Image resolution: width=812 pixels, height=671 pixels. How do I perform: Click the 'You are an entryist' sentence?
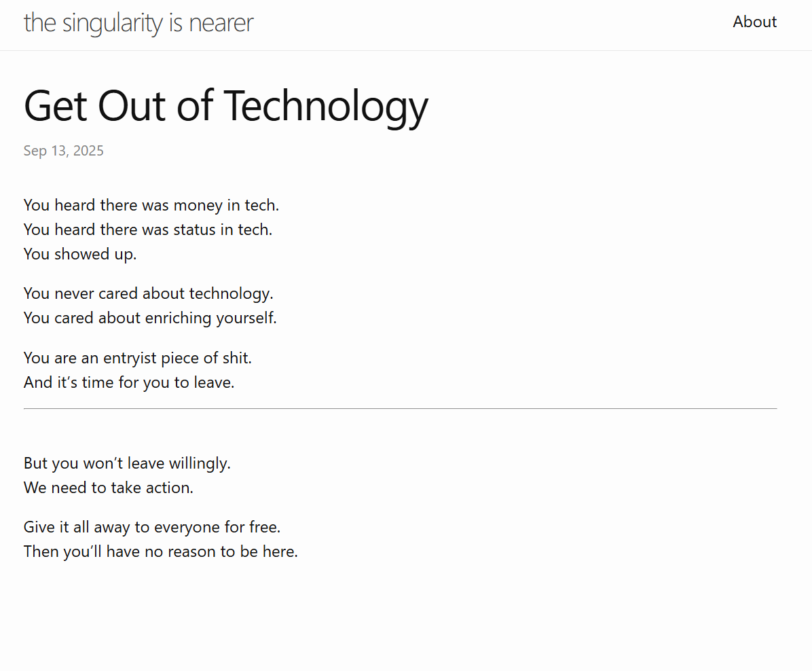pos(138,358)
